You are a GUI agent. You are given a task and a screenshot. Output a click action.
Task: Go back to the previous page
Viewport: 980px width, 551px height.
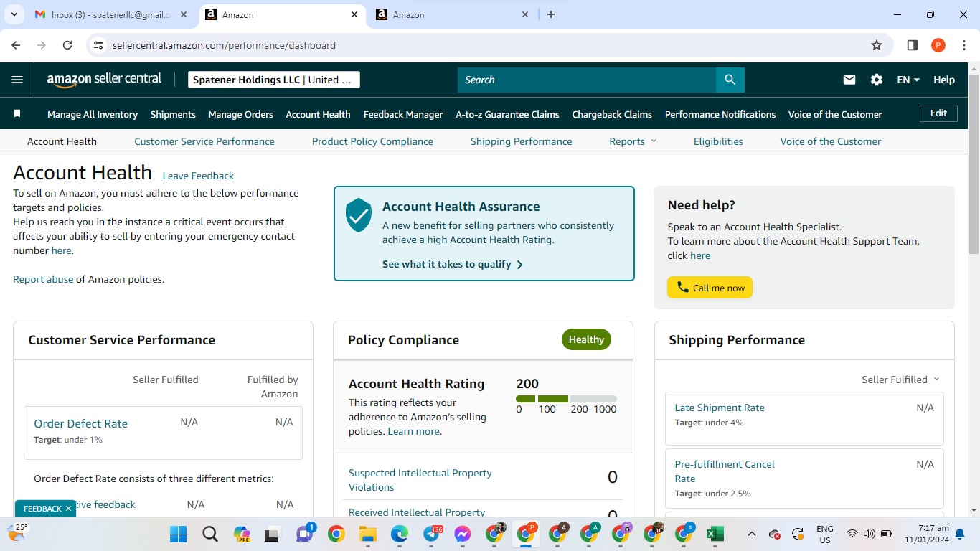17,45
